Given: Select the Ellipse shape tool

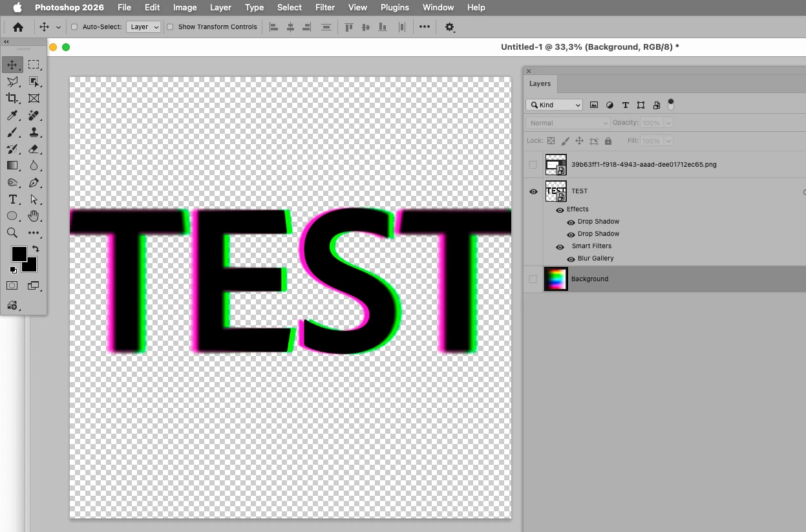Looking at the screenshot, I should point(12,217).
